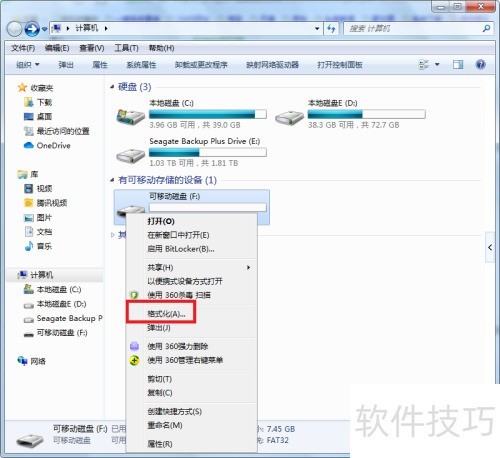Open the 文件(F) menu
Image resolution: width=500 pixels, height=458 pixels.
coord(23,48)
